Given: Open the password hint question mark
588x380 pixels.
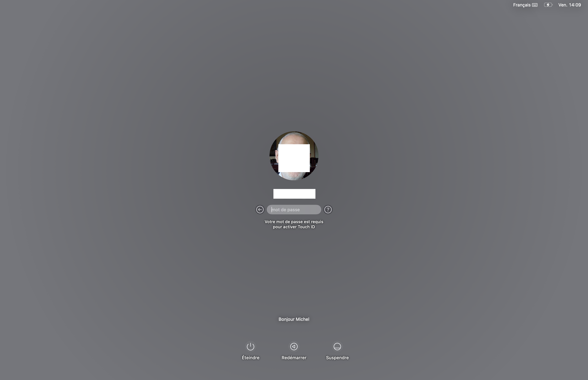Looking at the screenshot, I should (x=328, y=210).
